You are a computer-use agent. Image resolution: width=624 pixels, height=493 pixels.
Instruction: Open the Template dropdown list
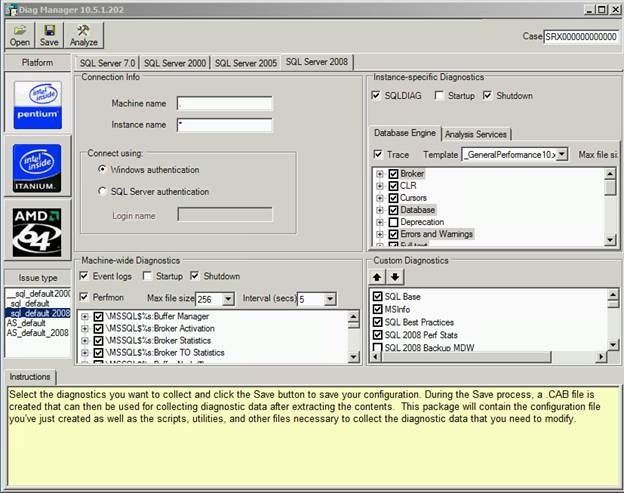pos(562,154)
